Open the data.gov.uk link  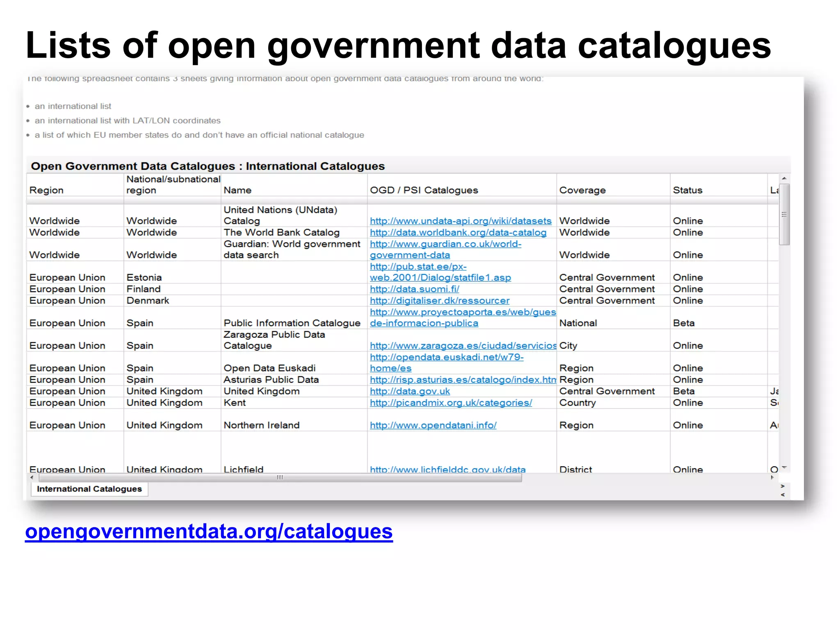pos(410,391)
